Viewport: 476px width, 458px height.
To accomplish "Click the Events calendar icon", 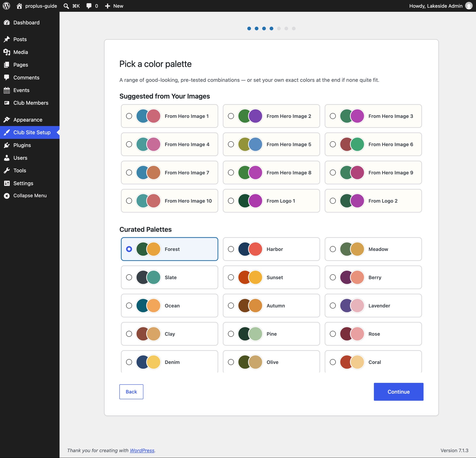I will tap(7, 90).
